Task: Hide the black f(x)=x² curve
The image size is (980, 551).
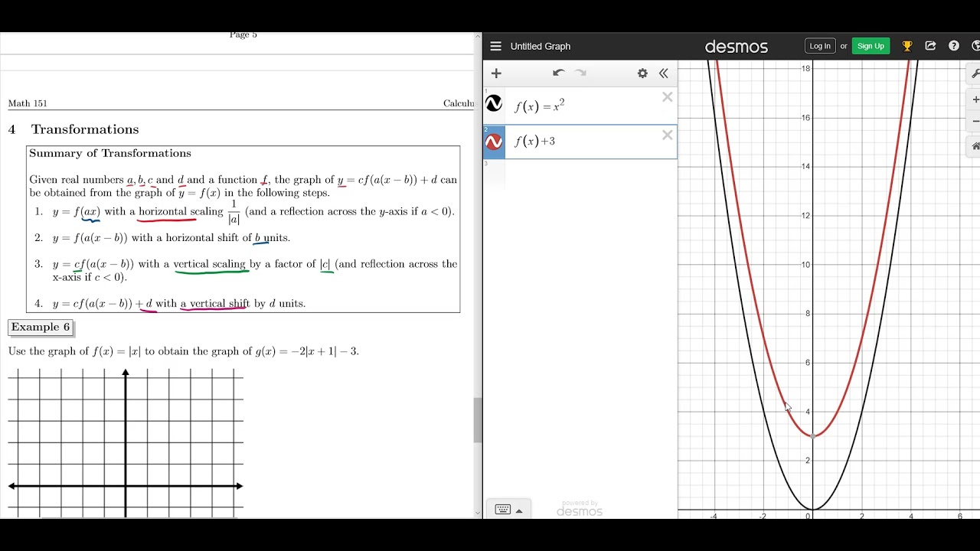Action: (494, 103)
